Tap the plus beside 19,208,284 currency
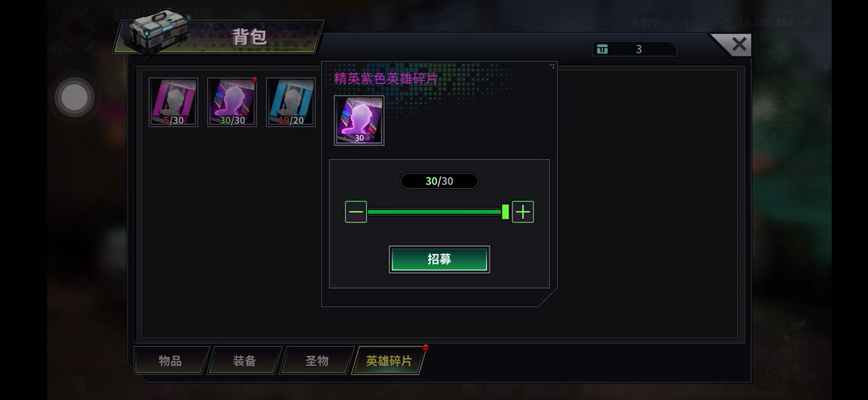Viewport: 868px width, 400px height. click(x=807, y=22)
